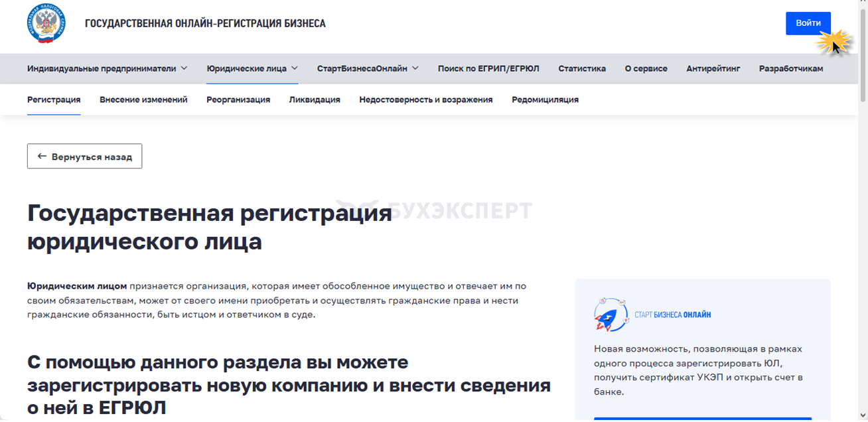Click the back arrow icon in Вернуться назад
Viewport: 868px width, 422px height.
tap(42, 157)
